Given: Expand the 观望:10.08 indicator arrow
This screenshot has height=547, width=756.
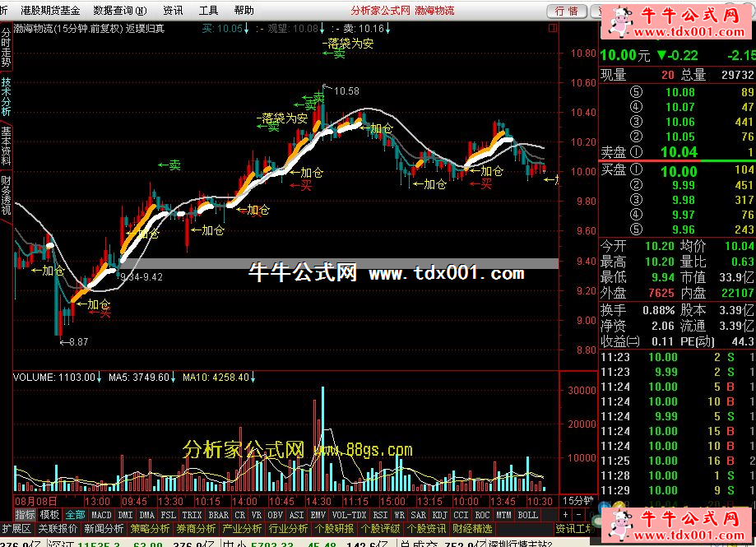Looking at the screenshot, I should click(x=322, y=29).
